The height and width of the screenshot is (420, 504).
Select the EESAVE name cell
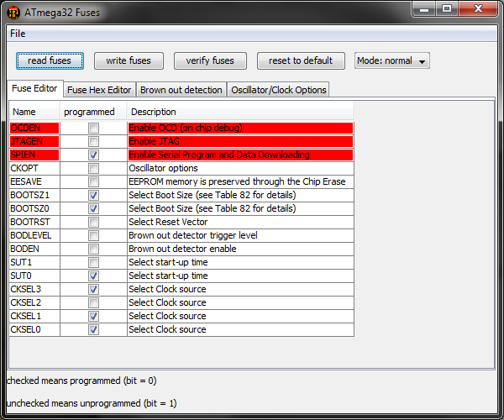point(34,182)
